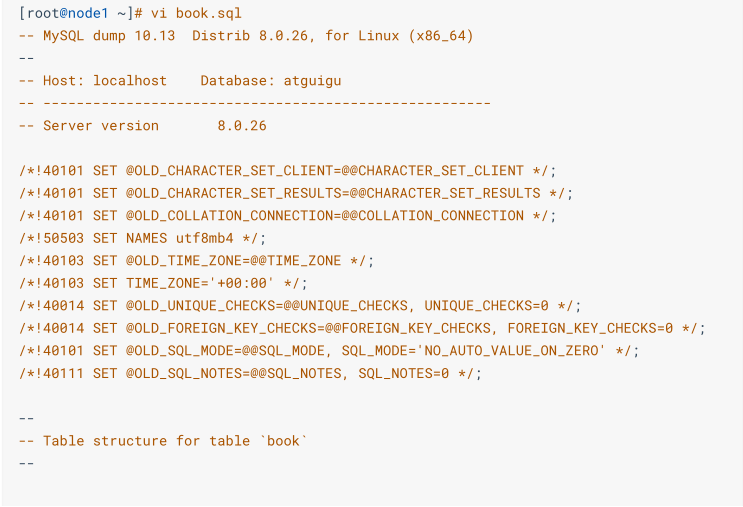Click the OLD_CHARACTER_SET_CLIENT statement line

287,171
